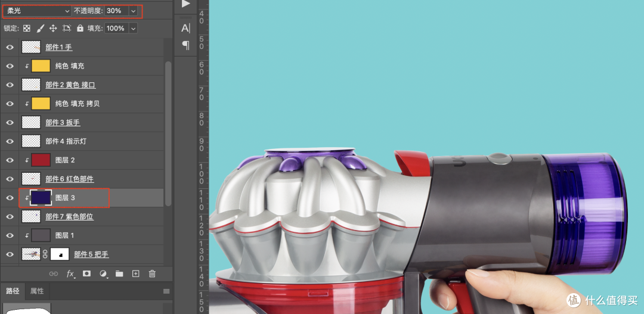Click the dark blue thumbnail of 图层 3
This screenshot has width=644, height=314.
[41, 198]
